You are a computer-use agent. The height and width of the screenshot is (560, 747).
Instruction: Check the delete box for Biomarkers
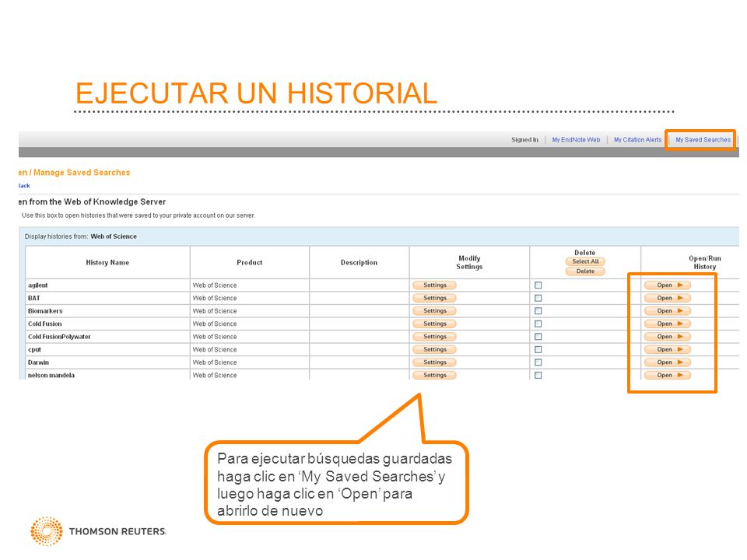point(538,311)
